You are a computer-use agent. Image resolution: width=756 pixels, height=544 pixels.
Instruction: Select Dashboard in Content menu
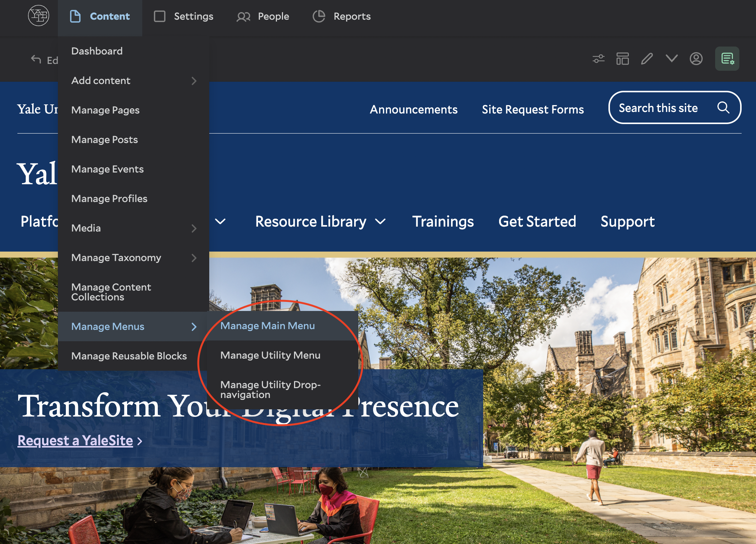tap(134, 51)
